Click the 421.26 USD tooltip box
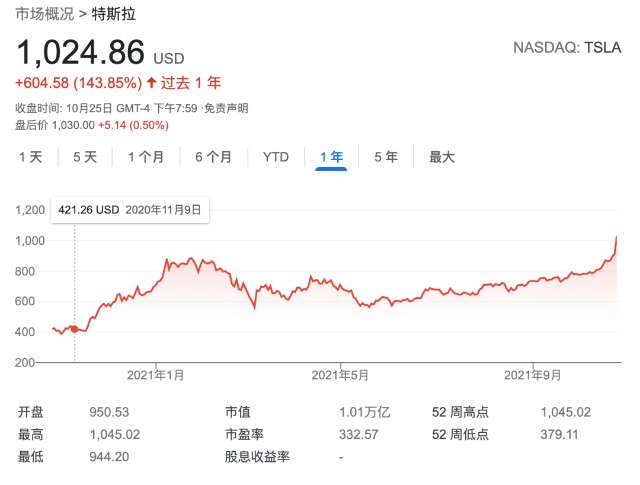 (x=130, y=210)
